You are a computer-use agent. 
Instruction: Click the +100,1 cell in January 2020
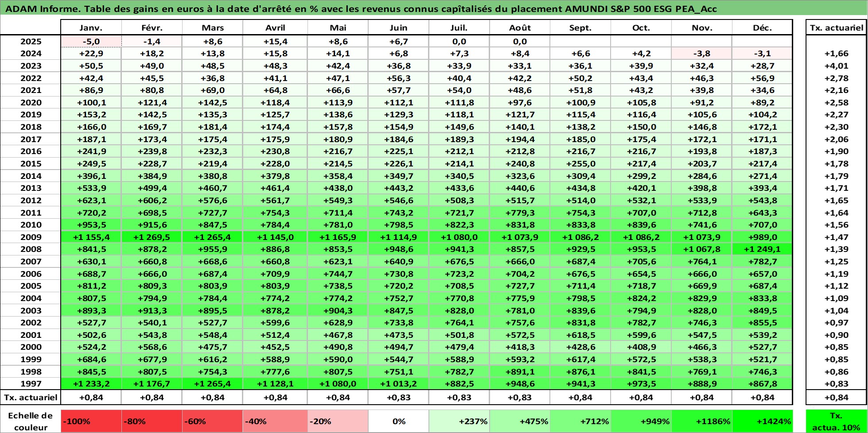click(91, 103)
